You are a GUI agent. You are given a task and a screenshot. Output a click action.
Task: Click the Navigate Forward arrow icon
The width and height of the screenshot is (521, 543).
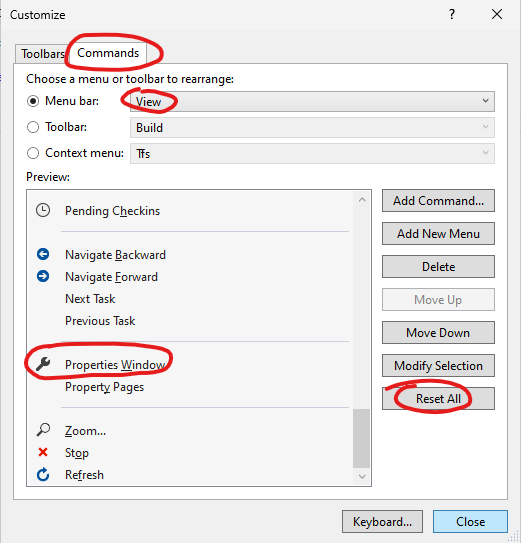click(43, 276)
